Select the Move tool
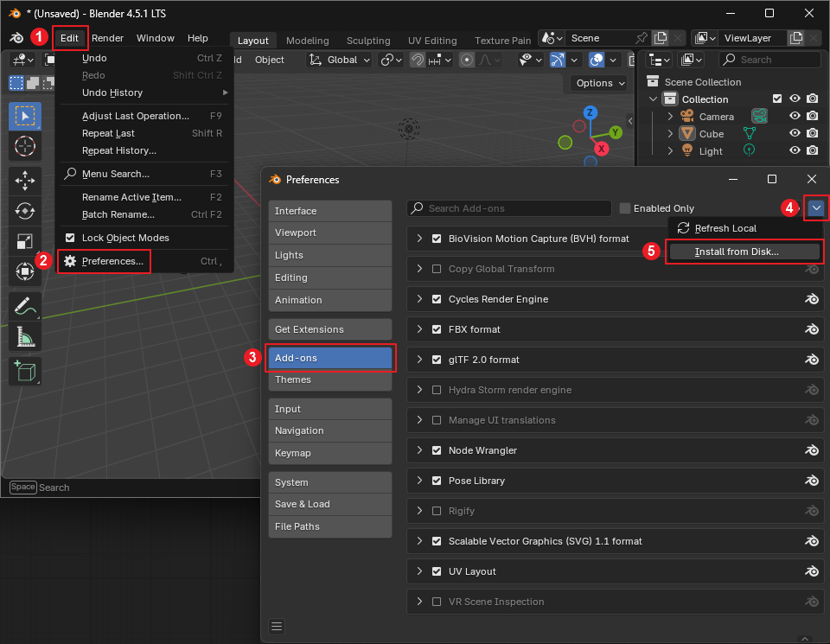 tap(25, 181)
